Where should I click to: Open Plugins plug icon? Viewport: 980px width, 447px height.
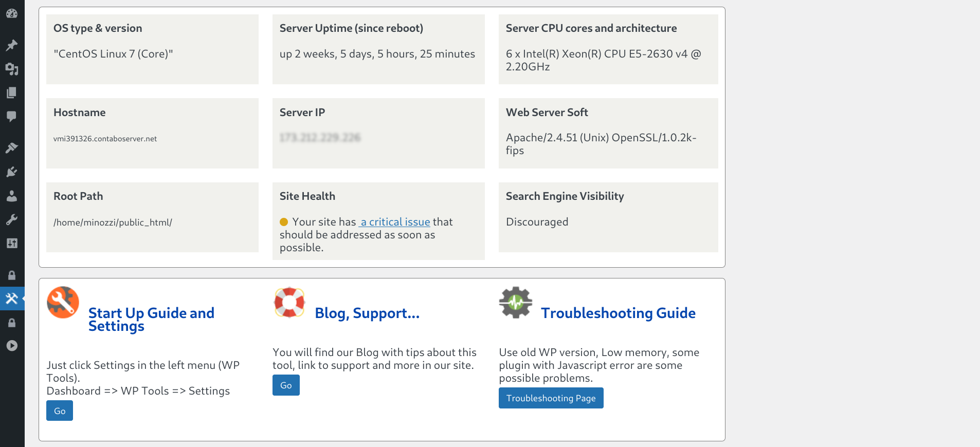[x=12, y=172]
